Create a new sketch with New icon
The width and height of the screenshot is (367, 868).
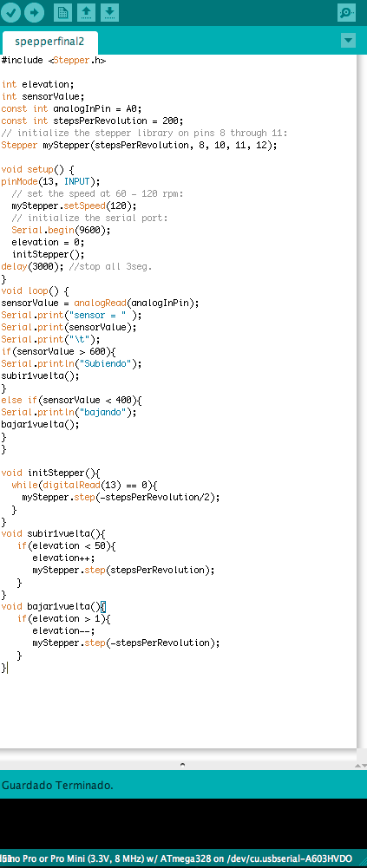[62, 12]
